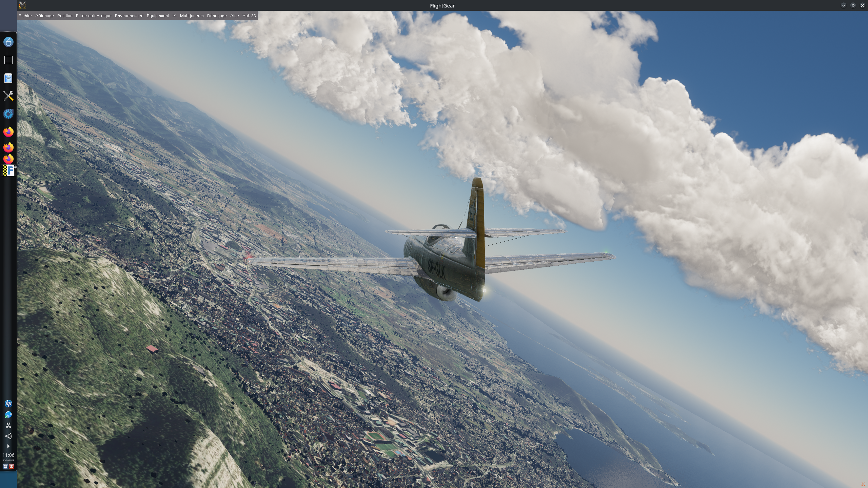Open the Environnement menu

(x=129, y=16)
